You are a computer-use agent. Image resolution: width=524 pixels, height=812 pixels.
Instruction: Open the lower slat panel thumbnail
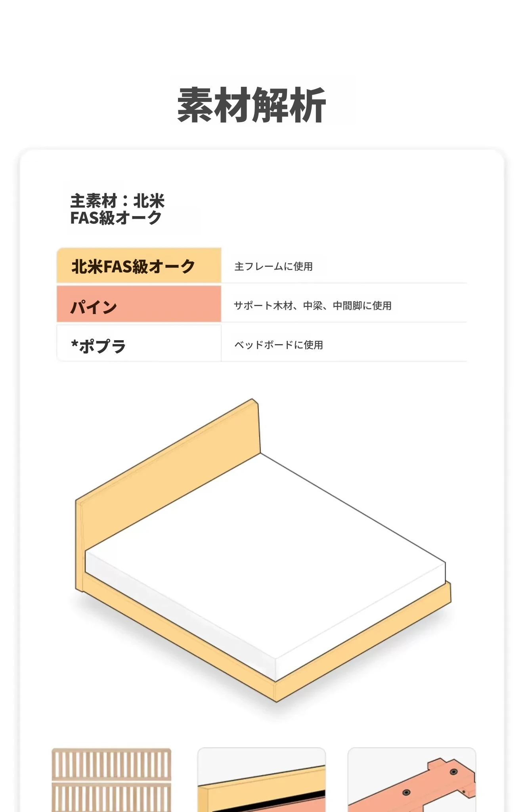111,797
